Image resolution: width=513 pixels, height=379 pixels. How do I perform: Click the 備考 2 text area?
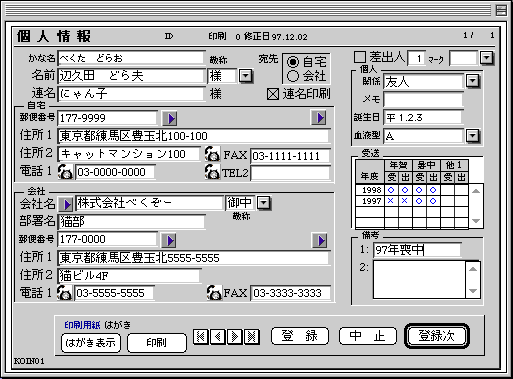[x=419, y=280]
